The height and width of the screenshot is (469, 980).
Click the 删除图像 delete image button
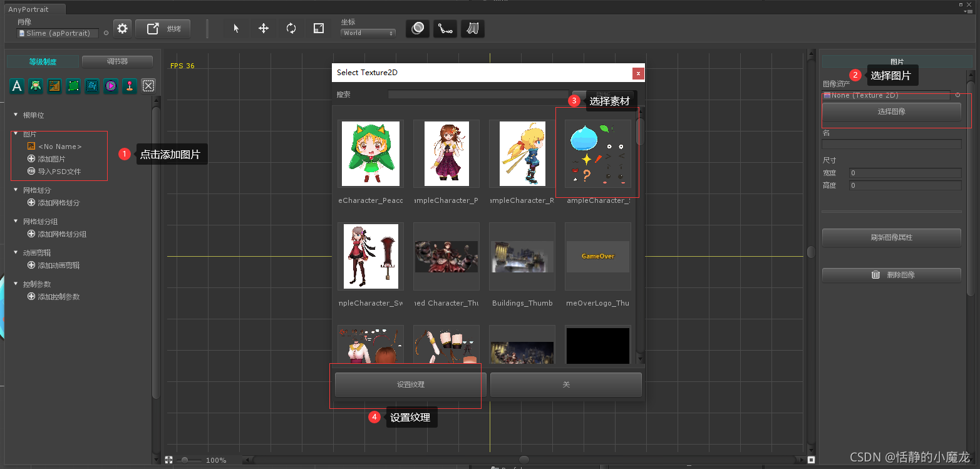892,275
